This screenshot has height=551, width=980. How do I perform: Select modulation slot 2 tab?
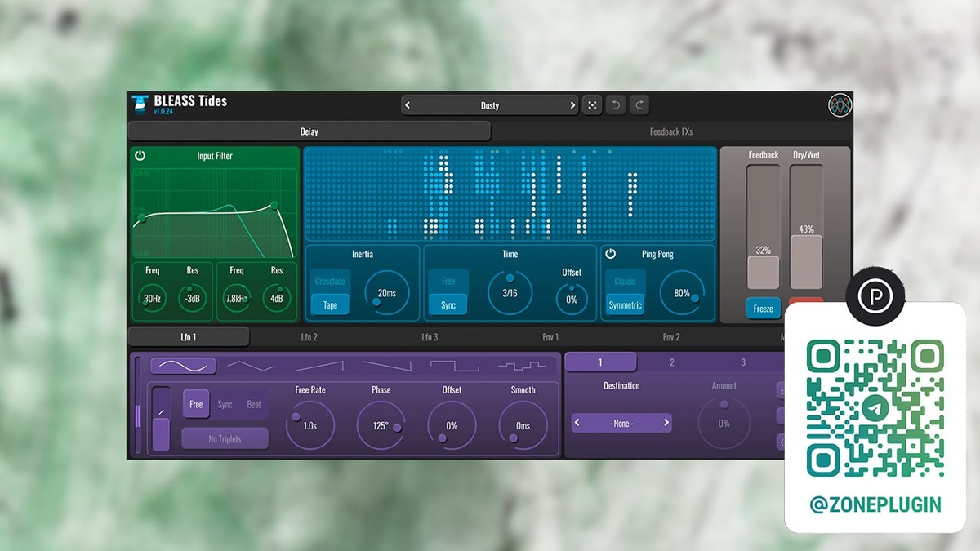tap(672, 362)
